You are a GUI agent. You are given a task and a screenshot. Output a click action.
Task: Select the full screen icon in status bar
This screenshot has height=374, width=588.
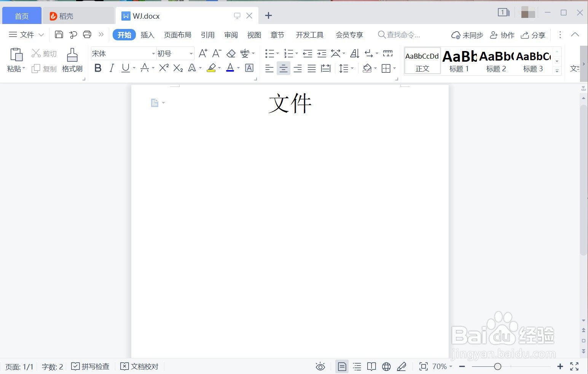[x=574, y=366]
